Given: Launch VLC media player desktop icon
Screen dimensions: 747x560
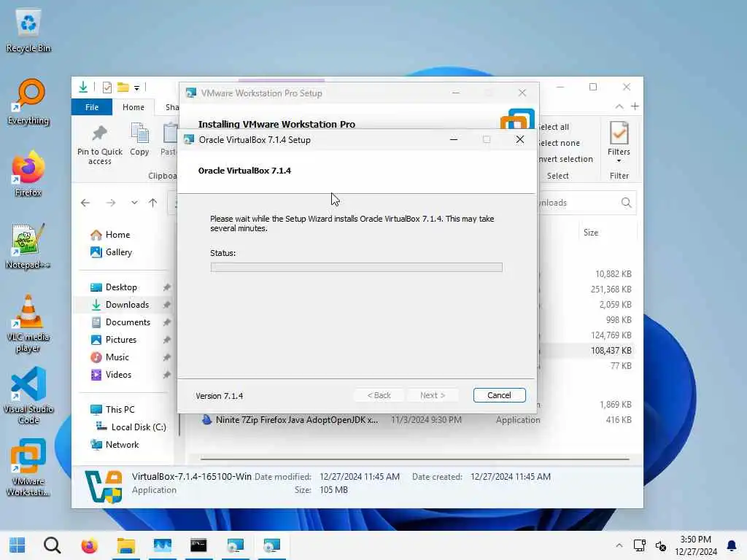Looking at the screenshot, I should 28,324.
